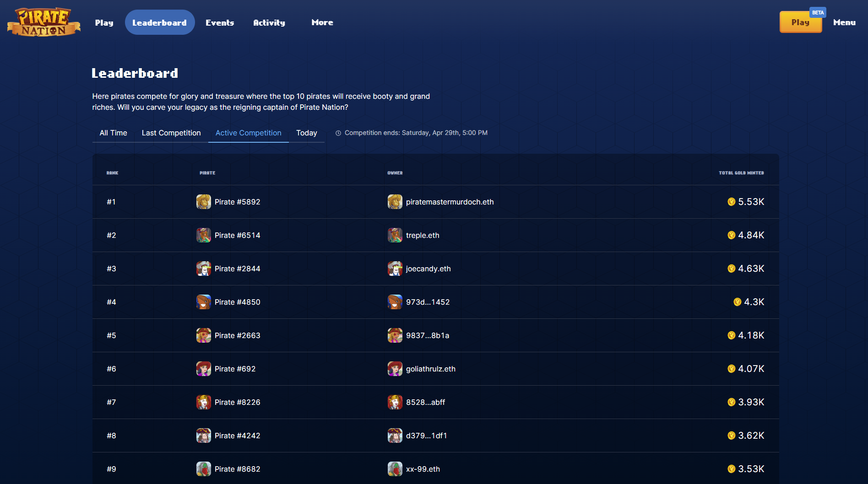Image resolution: width=868 pixels, height=484 pixels.
Task: Open the Activity nav item
Action: (x=269, y=22)
